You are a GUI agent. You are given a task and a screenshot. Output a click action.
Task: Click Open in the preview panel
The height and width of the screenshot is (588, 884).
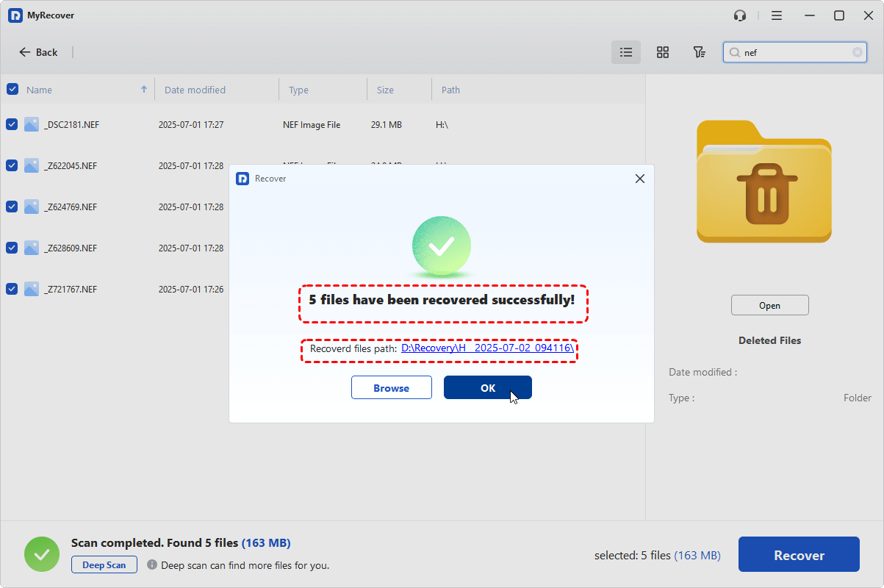tap(770, 305)
